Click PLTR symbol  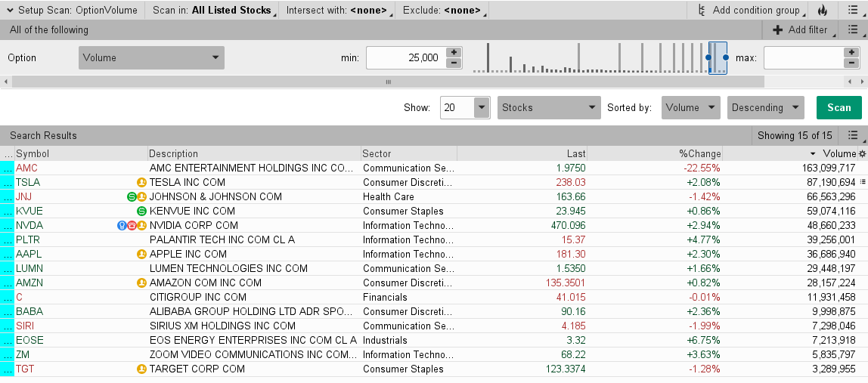28,239
